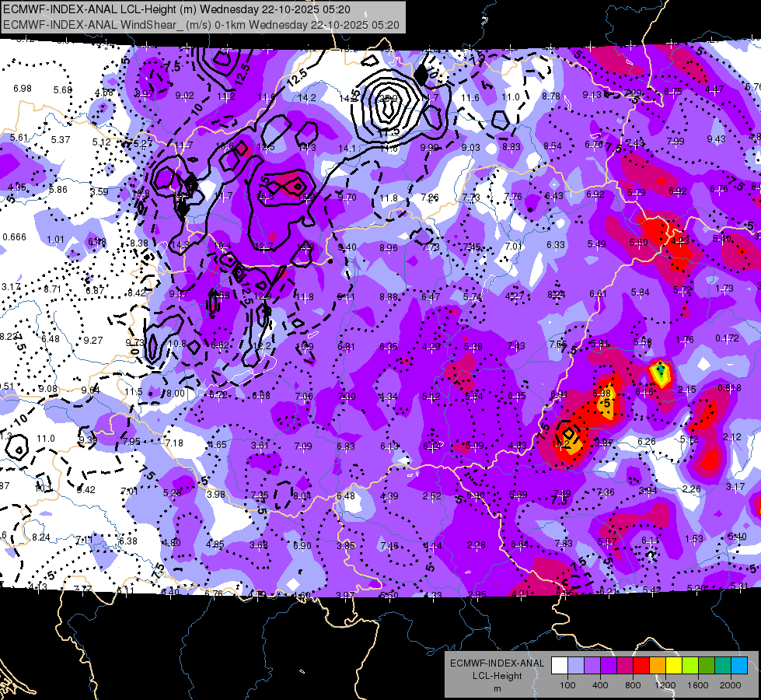
Task: Click the legend scale value 1600
Action: click(698, 685)
